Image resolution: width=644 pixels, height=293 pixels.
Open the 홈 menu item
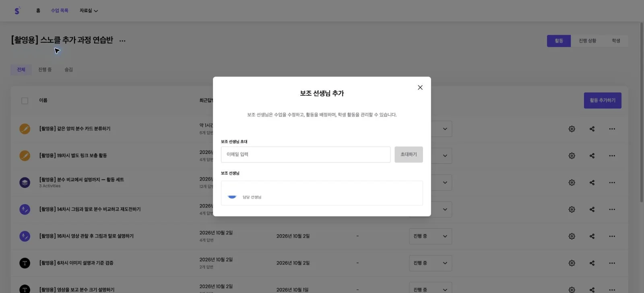point(38,11)
